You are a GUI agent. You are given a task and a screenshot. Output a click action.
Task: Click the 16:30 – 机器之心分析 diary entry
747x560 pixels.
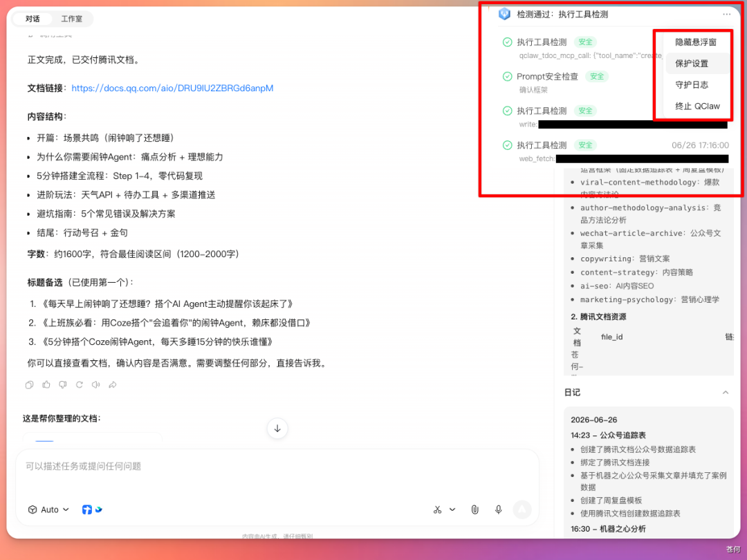click(608, 529)
